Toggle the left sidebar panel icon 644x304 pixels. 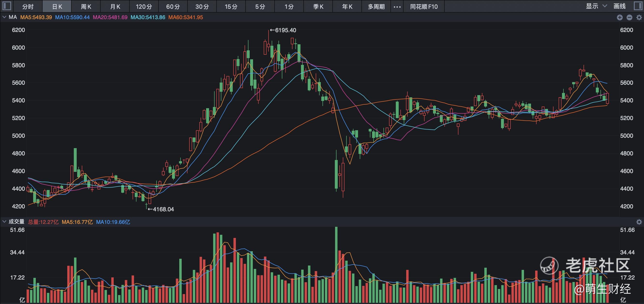click(7, 6)
